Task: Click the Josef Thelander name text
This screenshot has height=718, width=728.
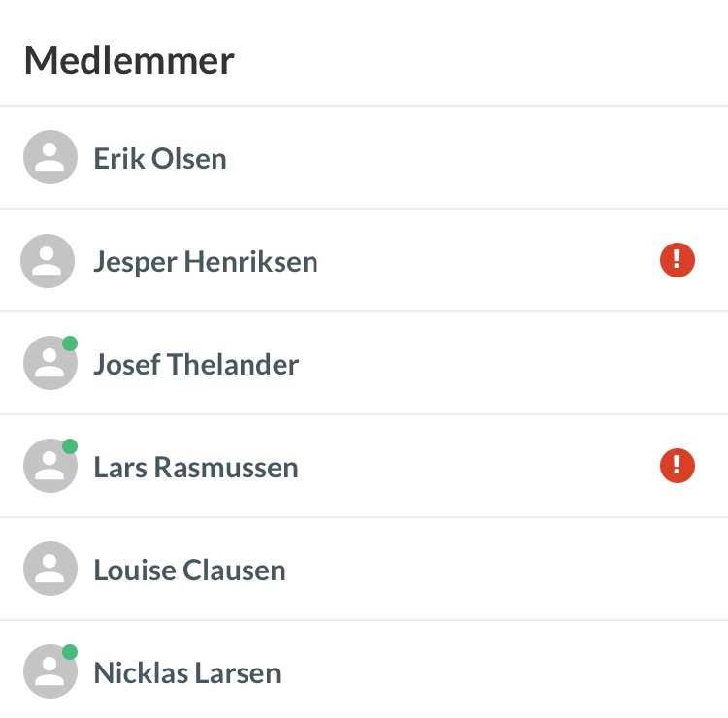Action: point(196,365)
